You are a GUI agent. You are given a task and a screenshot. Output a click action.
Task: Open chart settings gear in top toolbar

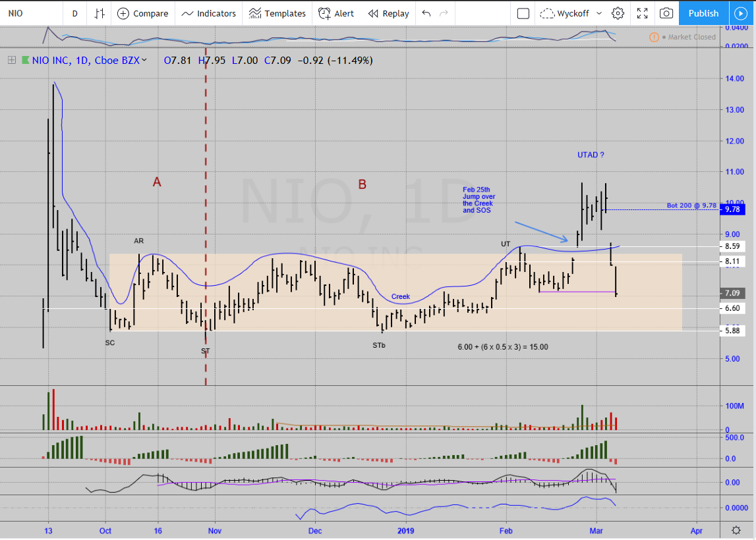coord(618,13)
